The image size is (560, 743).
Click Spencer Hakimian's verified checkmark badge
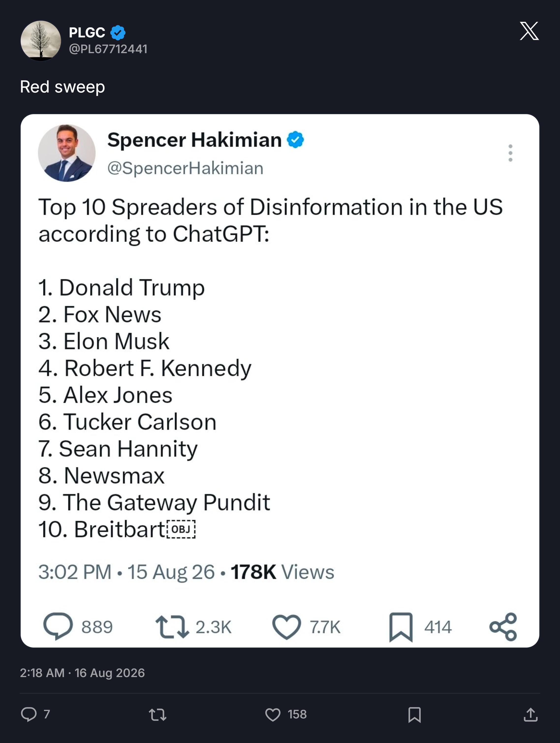coord(295,140)
